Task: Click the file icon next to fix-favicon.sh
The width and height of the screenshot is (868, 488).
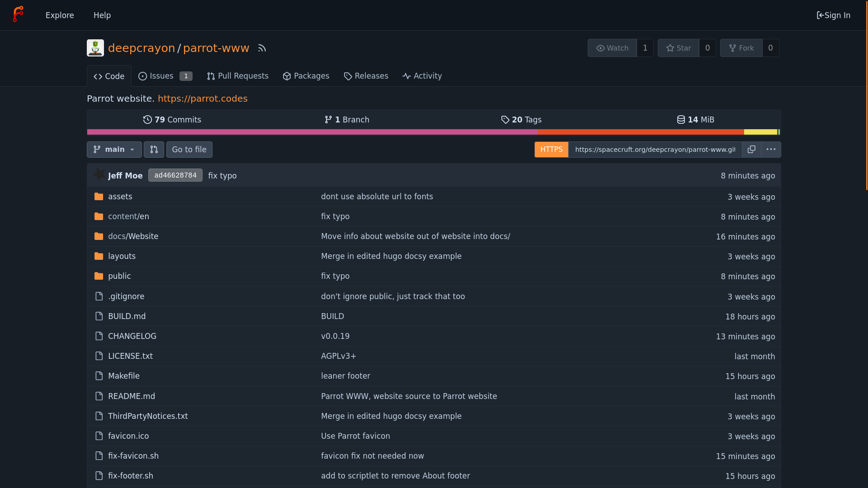Action: pos(99,456)
